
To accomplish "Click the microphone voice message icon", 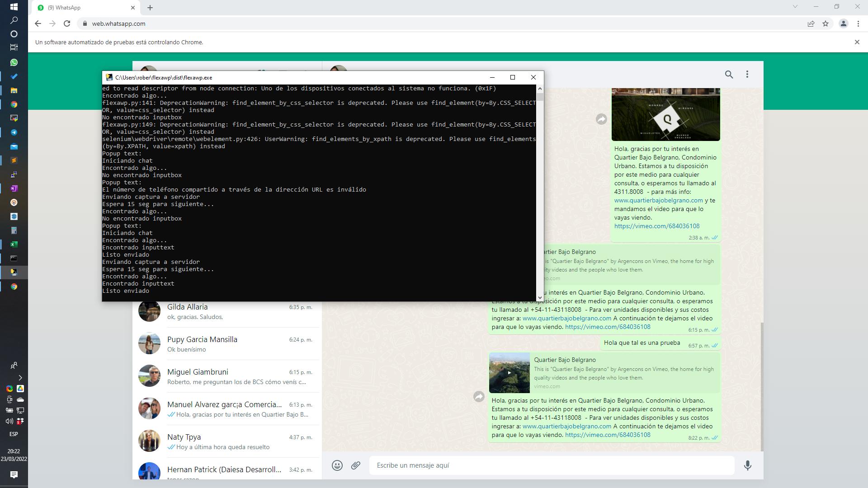I will (x=748, y=465).
